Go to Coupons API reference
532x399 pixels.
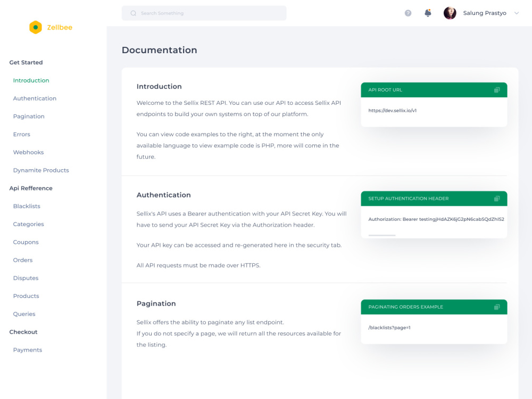[x=26, y=242]
